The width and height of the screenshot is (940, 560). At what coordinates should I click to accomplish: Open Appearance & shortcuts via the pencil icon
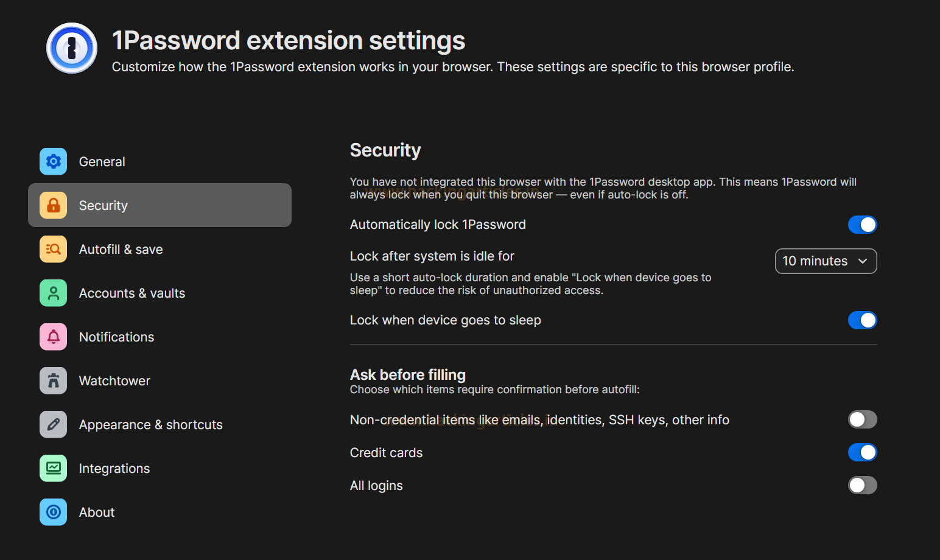pos(54,424)
